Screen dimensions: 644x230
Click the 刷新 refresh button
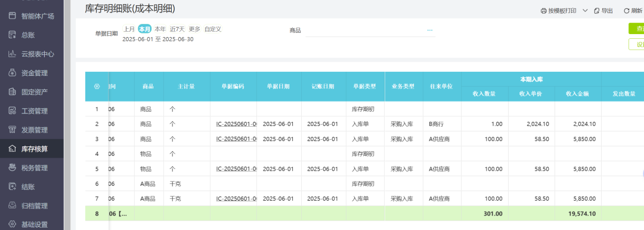633,11
